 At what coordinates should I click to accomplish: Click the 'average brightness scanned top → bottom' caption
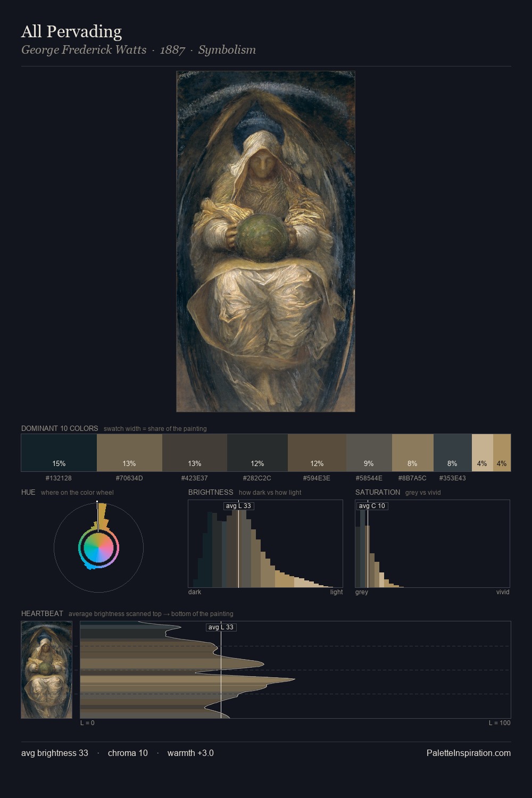click(151, 614)
